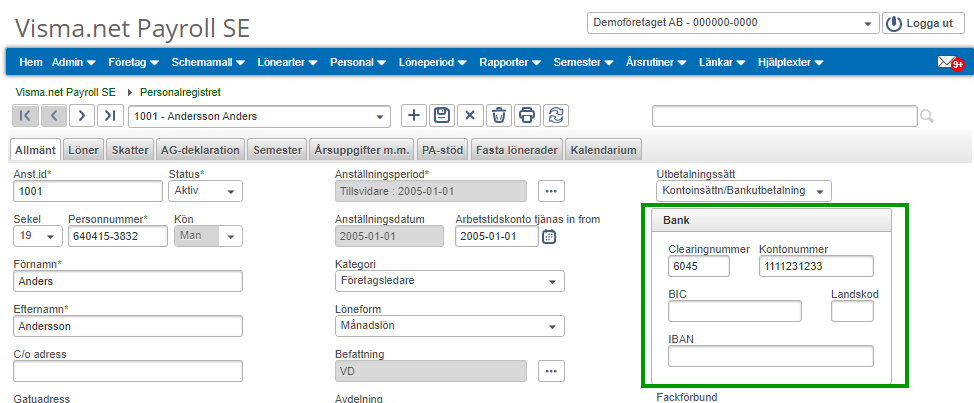
Task: Go to first employee record
Action: (25, 115)
